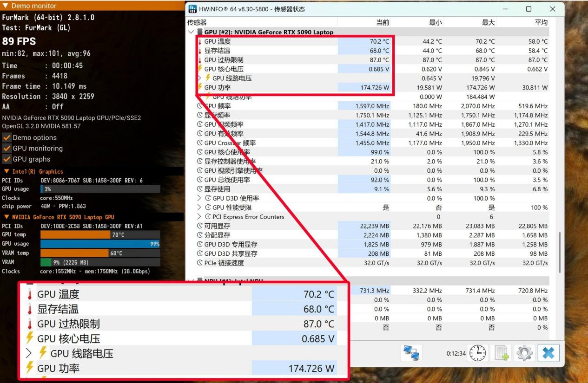Click the HWiNFO vertical scrollbar thumb
This screenshot has height=383, width=588.
pos(560,251)
